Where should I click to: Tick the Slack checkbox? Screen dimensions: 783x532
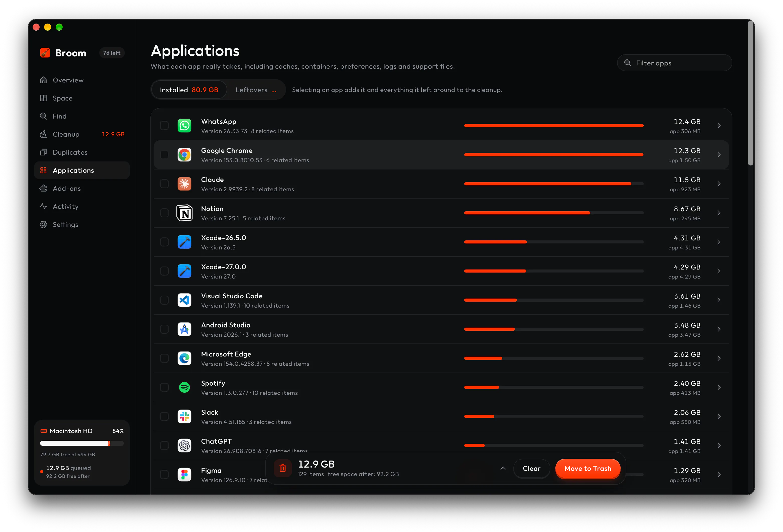point(164,416)
